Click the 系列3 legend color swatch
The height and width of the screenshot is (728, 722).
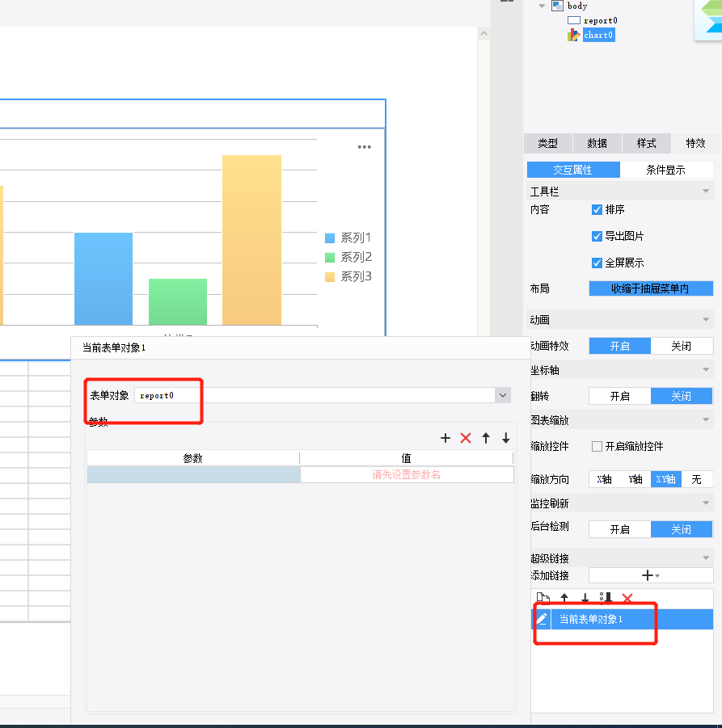click(x=330, y=277)
